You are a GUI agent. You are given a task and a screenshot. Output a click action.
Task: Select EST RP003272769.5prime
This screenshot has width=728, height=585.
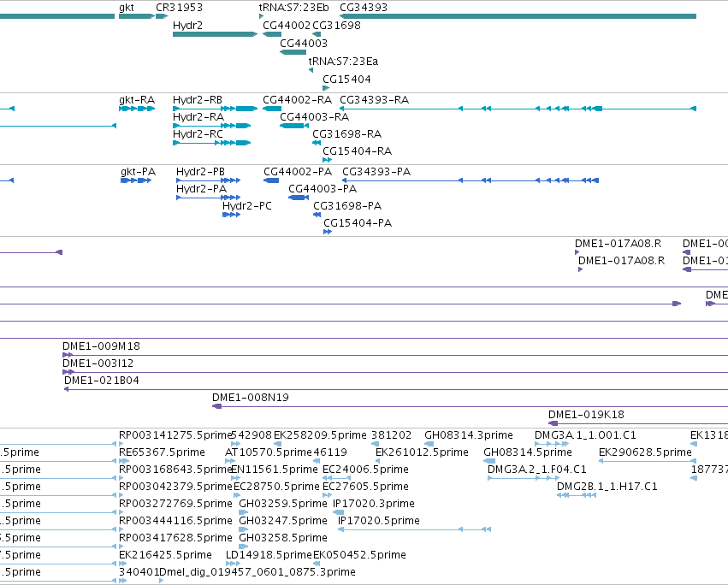click(x=175, y=505)
